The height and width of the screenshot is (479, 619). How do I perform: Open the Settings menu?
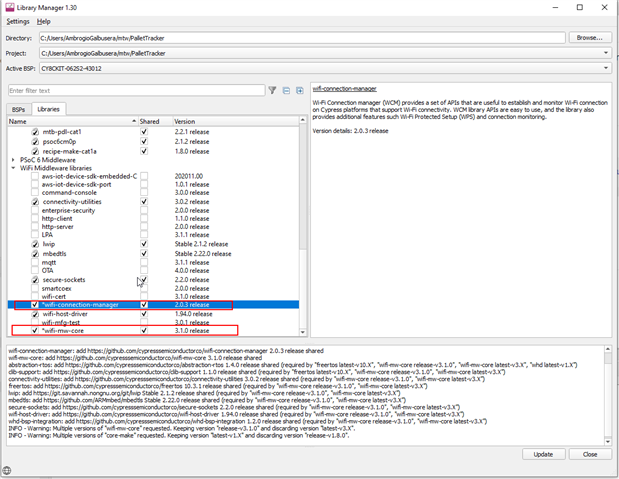pos(18,21)
